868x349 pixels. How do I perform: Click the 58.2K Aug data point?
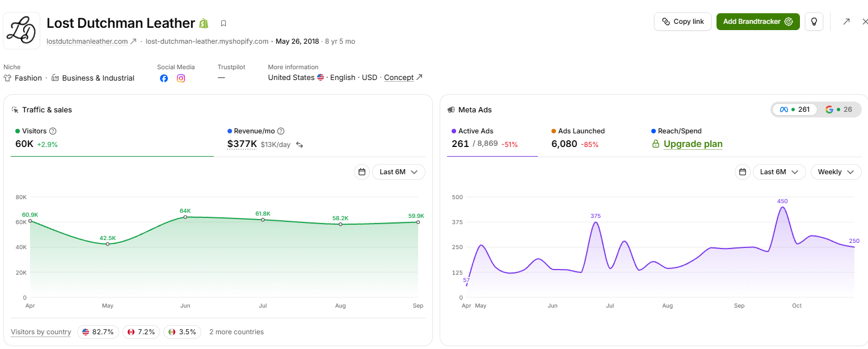[x=340, y=224]
